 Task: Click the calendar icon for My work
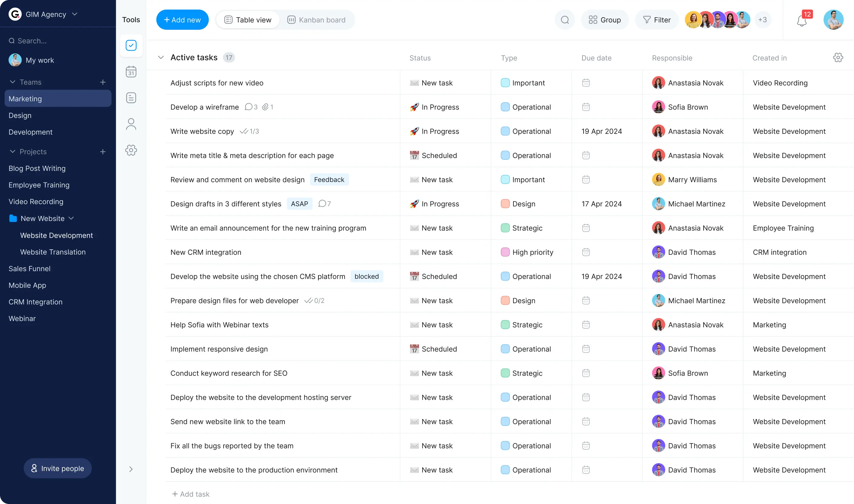(131, 71)
